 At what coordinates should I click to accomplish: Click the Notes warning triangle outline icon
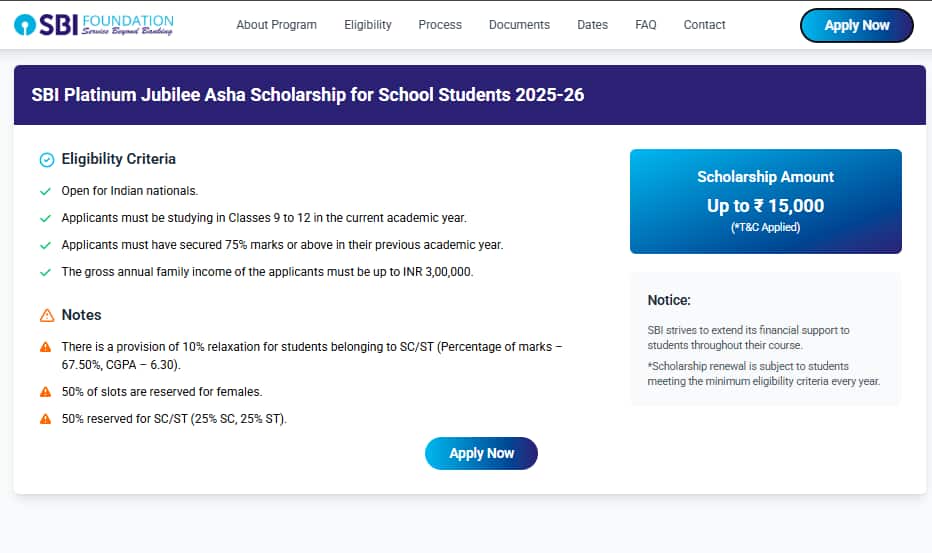46,315
